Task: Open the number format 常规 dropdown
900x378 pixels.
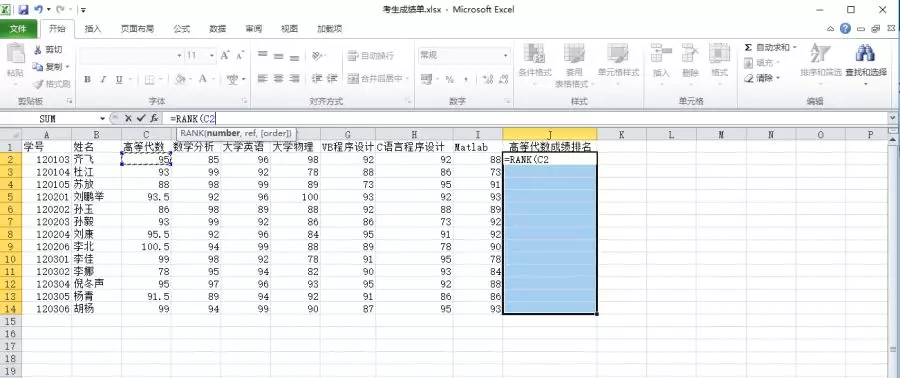Action: tap(506, 56)
